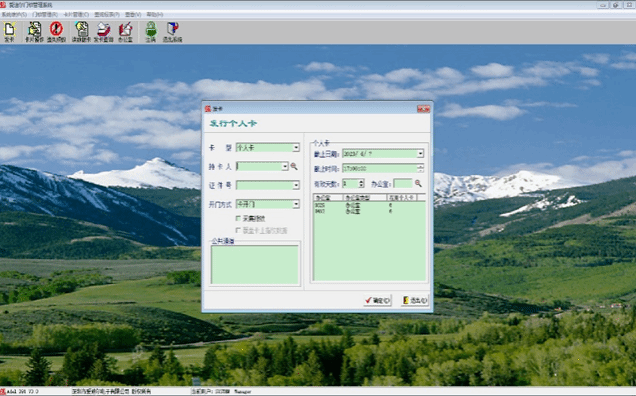Click the 发卡 (issue card) toolbar icon
The height and width of the screenshot is (396, 636).
tap(9, 32)
